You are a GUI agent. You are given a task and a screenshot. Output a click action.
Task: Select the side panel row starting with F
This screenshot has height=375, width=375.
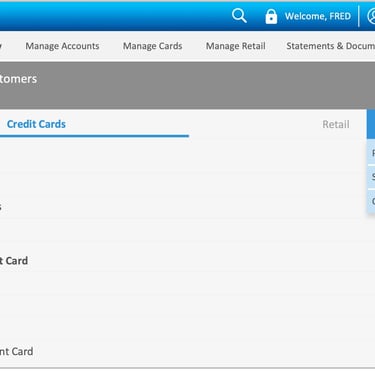371,153
